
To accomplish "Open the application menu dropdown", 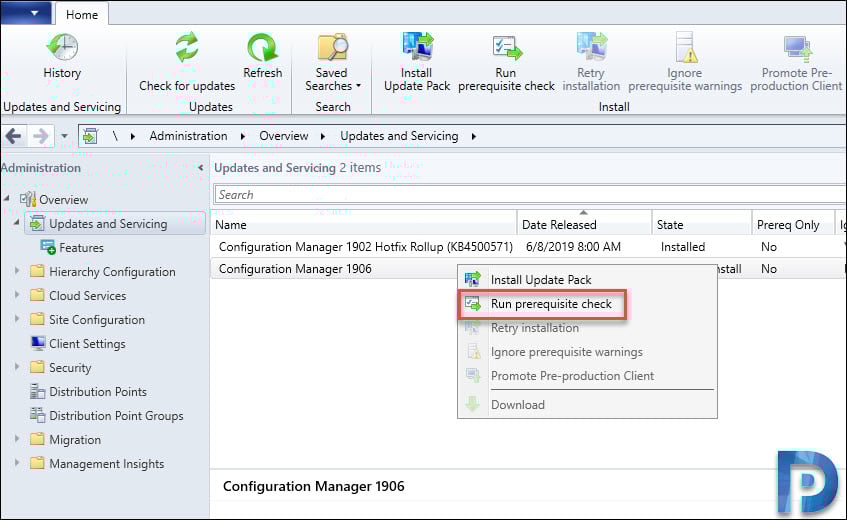I will 26,13.
